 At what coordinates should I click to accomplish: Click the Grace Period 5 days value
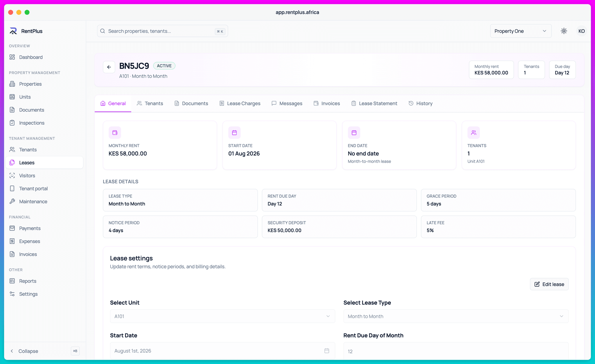click(434, 204)
